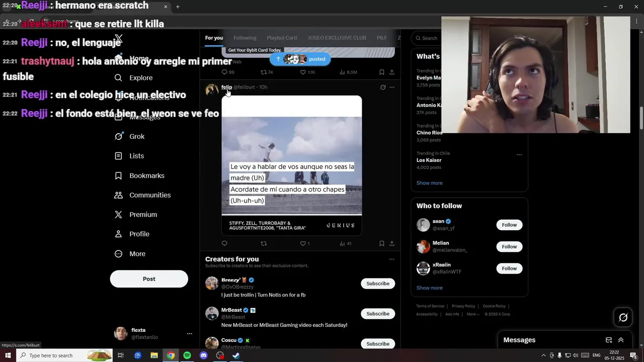644x362 pixels.
Task: Reply to felip's post
Action: click(224, 243)
